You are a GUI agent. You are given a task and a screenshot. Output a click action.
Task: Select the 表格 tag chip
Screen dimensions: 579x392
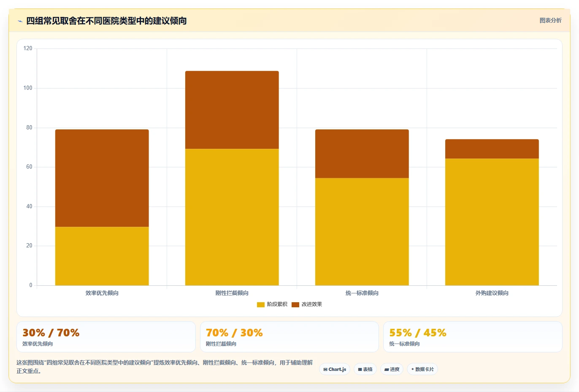(365, 369)
